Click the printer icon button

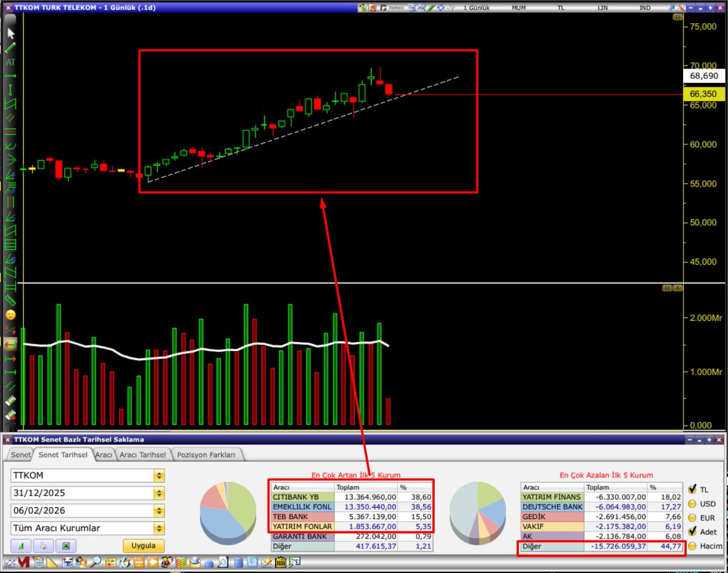click(43, 545)
